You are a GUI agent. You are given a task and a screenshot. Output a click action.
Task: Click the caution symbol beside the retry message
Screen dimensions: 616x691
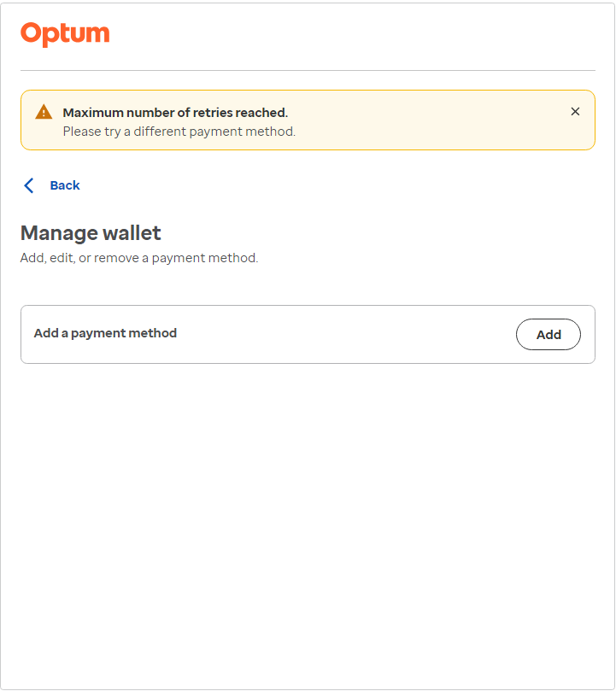[x=43, y=111]
